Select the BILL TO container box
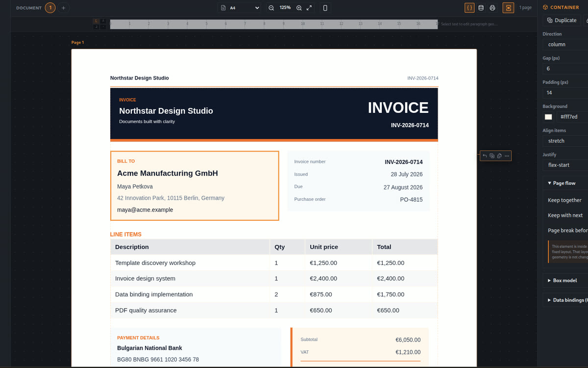Viewport: 588px width, 368px height. [195, 186]
